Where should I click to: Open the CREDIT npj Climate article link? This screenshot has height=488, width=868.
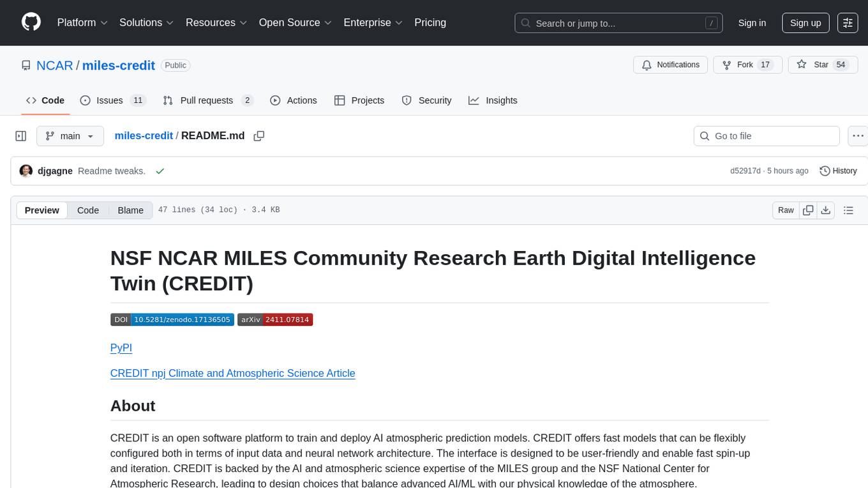tap(232, 373)
